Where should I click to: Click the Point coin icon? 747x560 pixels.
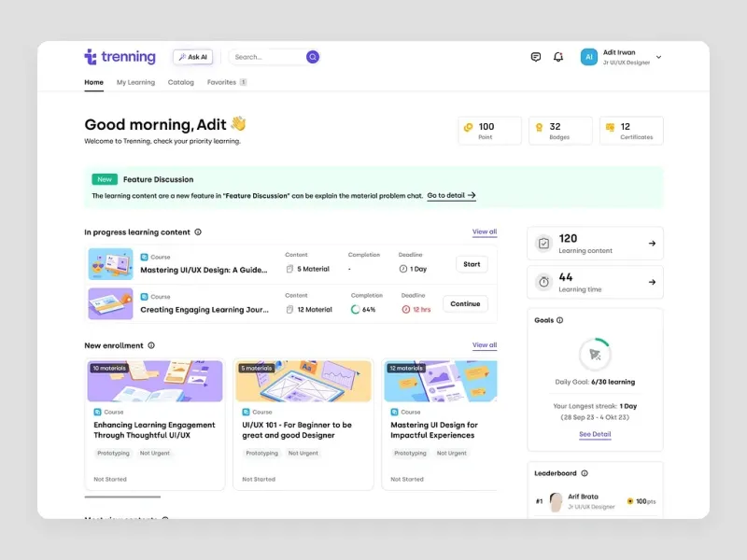(x=469, y=127)
